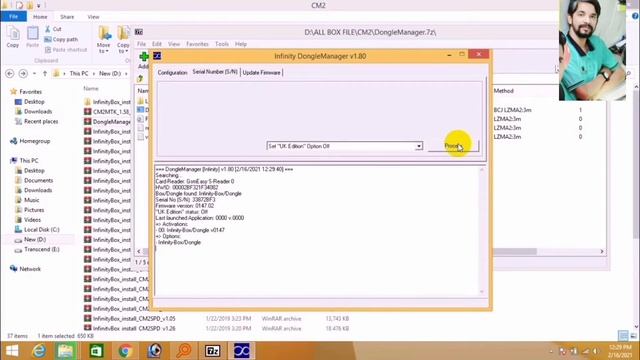This screenshot has width=640, height=360.
Task: Open the Share ribbon tab in Explorer
Action: [67, 17]
